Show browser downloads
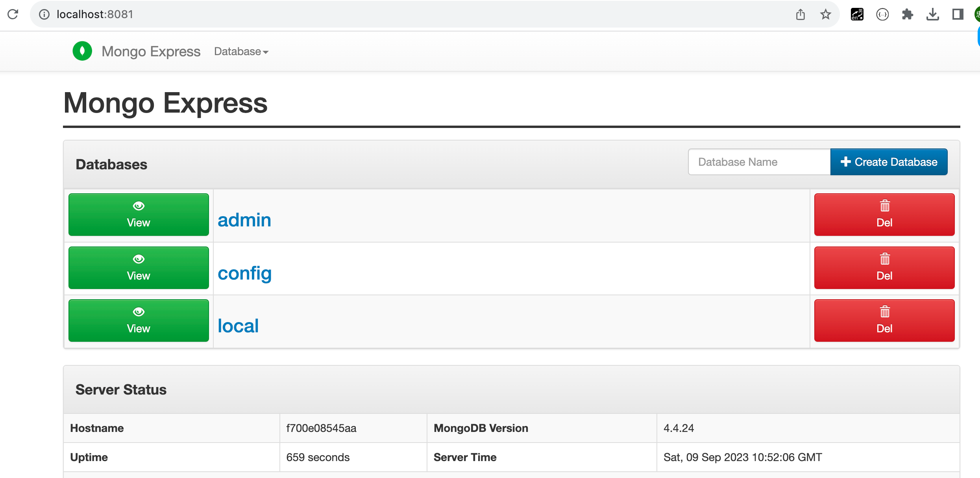Screen dimensions: 980x478 [x=933, y=15]
